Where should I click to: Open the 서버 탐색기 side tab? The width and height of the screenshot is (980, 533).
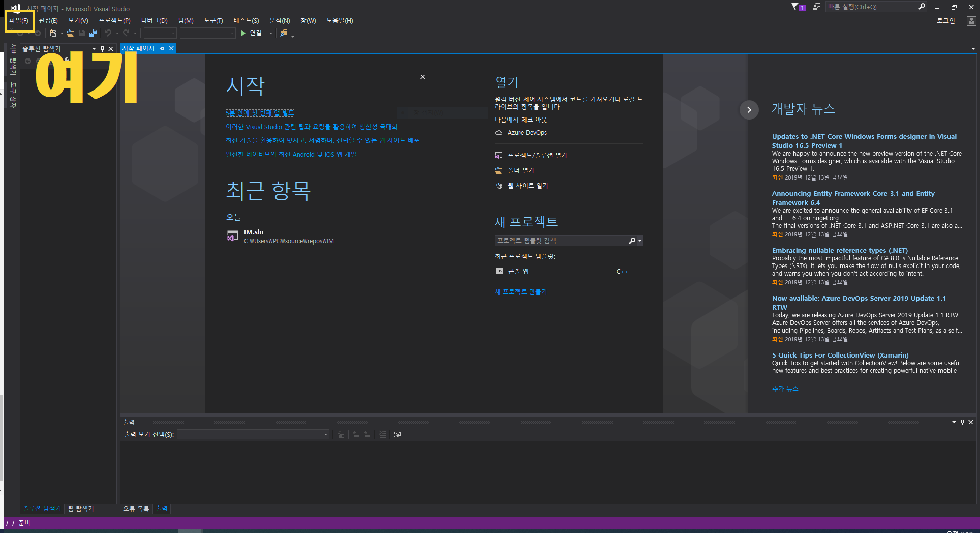pos(13,60)
